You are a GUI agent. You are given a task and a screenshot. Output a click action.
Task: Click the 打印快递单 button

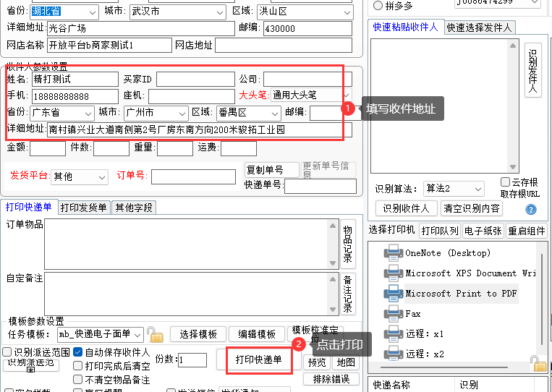coord(258,360)
